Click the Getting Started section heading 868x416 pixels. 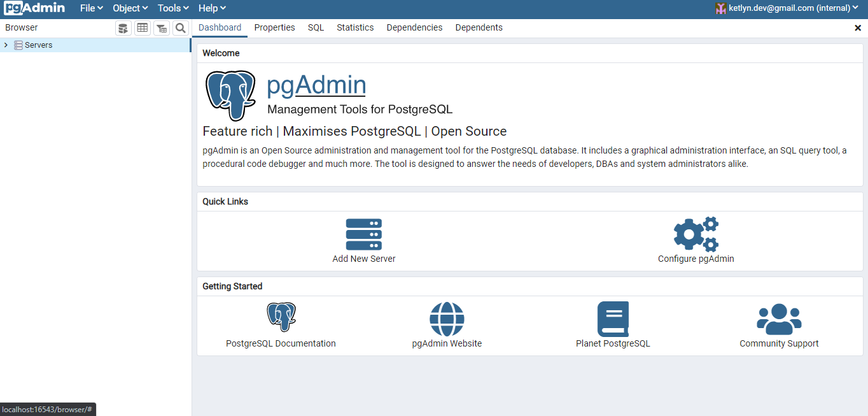[x=232, y=286]
